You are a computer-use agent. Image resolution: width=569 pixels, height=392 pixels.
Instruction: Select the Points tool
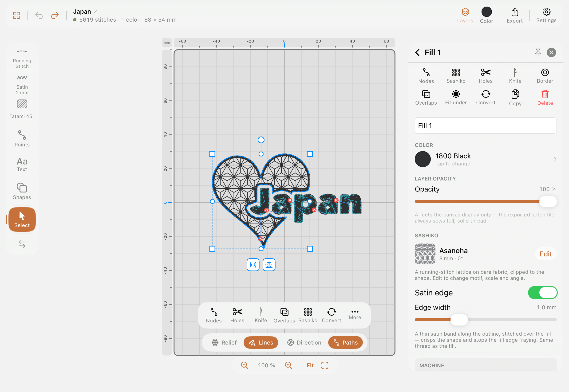tap(22, 138)
